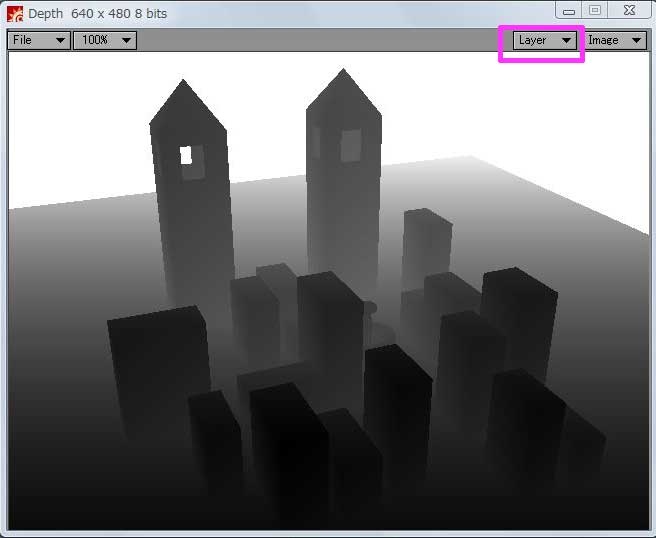656x538 pixels.
Task: Click the arrow beside the 100% label
Action: tap(126, 41)
